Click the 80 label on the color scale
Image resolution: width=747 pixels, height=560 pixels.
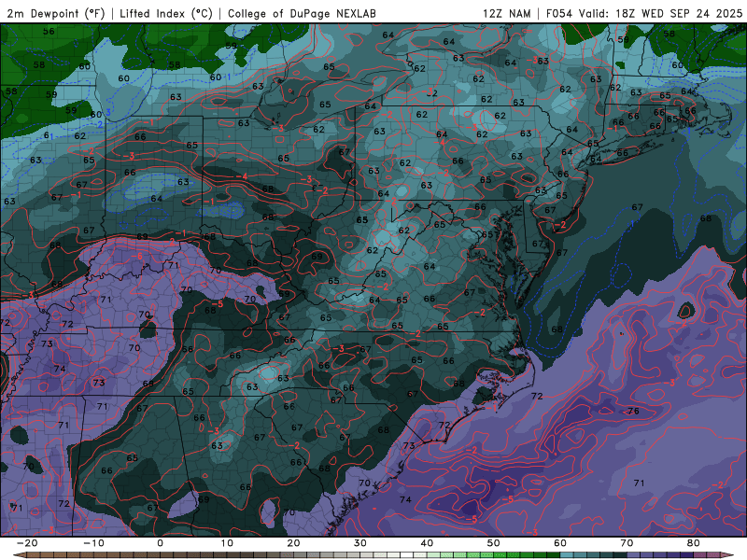(694, 543)
